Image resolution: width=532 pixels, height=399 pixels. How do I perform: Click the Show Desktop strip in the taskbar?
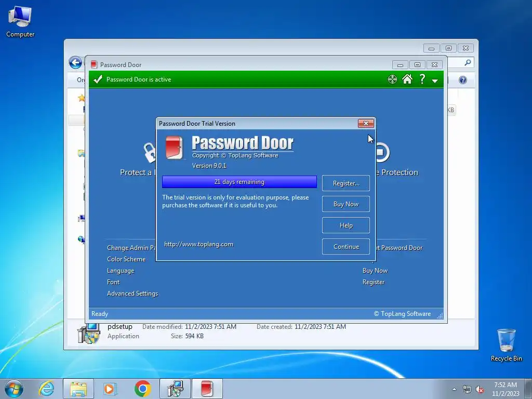pyautogui.click(x=528, y=389)
